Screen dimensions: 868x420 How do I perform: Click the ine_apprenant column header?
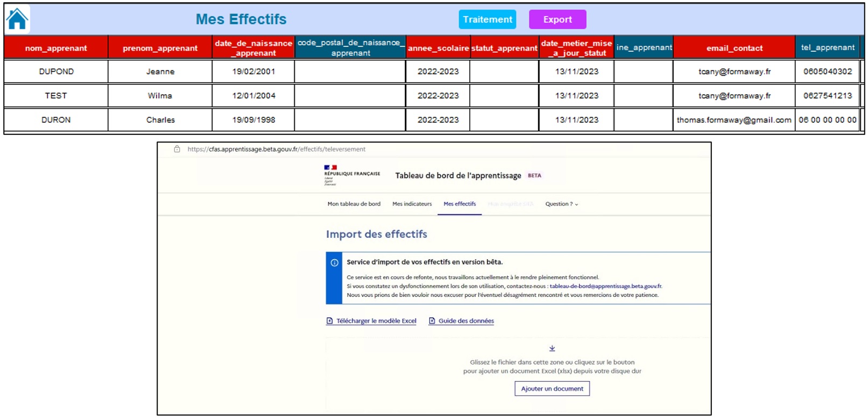click(x=644, y=47)
